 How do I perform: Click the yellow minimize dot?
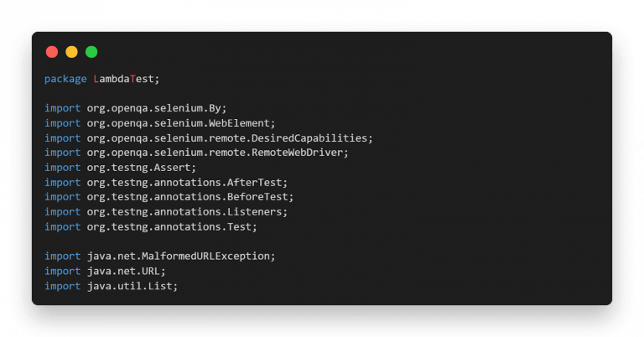tap(71, 52)
